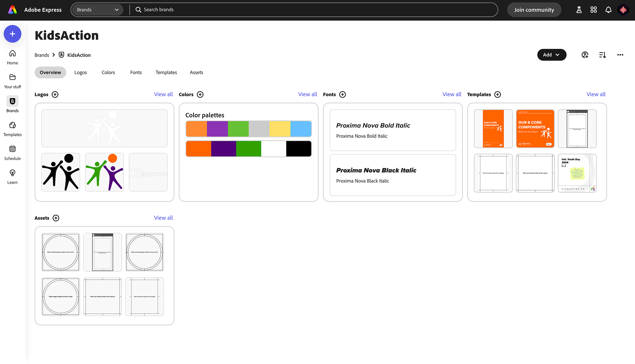Select the light orange palette swatch

[196, 129]
